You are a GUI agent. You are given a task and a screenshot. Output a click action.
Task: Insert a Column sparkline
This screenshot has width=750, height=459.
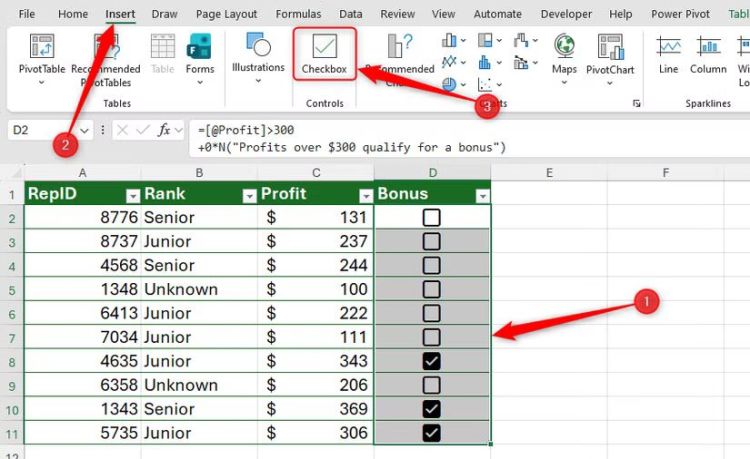[708, 54]
